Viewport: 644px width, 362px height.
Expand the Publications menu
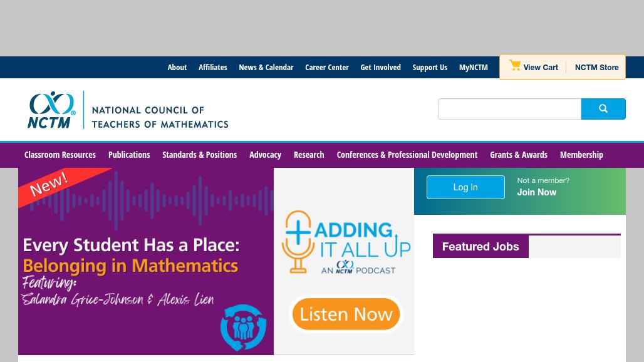tap(129, 155)
